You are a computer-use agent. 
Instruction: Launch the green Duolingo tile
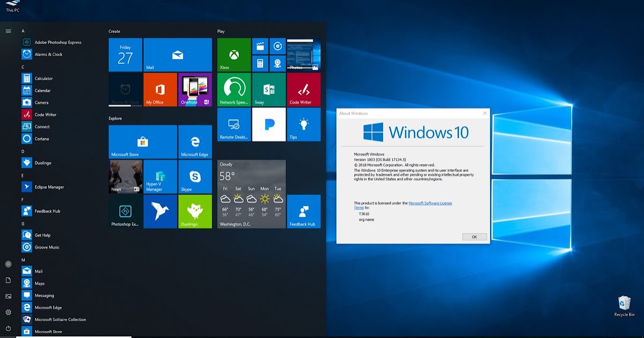[195, 211]
